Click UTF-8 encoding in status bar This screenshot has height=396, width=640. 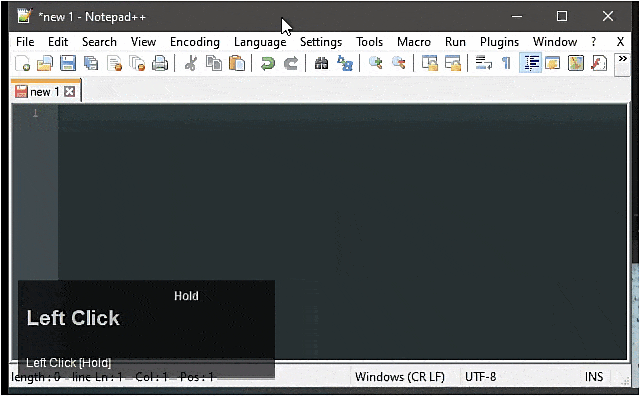pyautogui.click(x=480, y=376)
